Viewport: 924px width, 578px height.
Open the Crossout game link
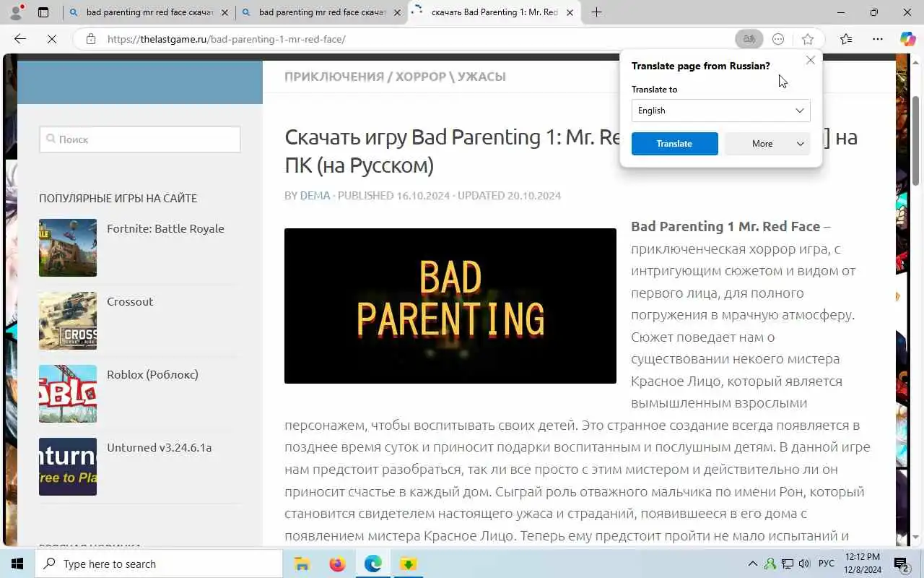tap(130, 301)
